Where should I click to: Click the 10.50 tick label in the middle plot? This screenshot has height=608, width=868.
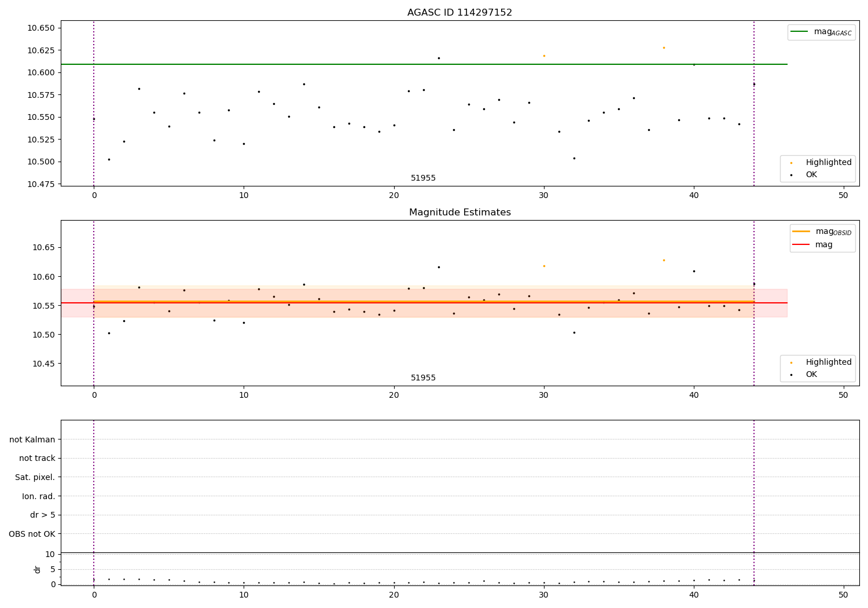point(43,335)
